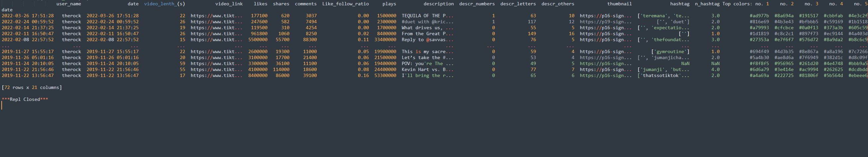Image resolution: width=868 pixels, height=157 pixels.
Task: Click the 'user_name' column header
Action: [69, 4]
